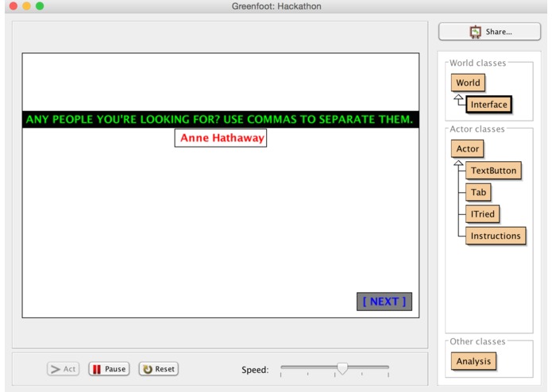Click the "Greenfoot: Hackathon" window title
Image resolution: width=552 pixels, height=392 pixels.
tap(276, 6)
